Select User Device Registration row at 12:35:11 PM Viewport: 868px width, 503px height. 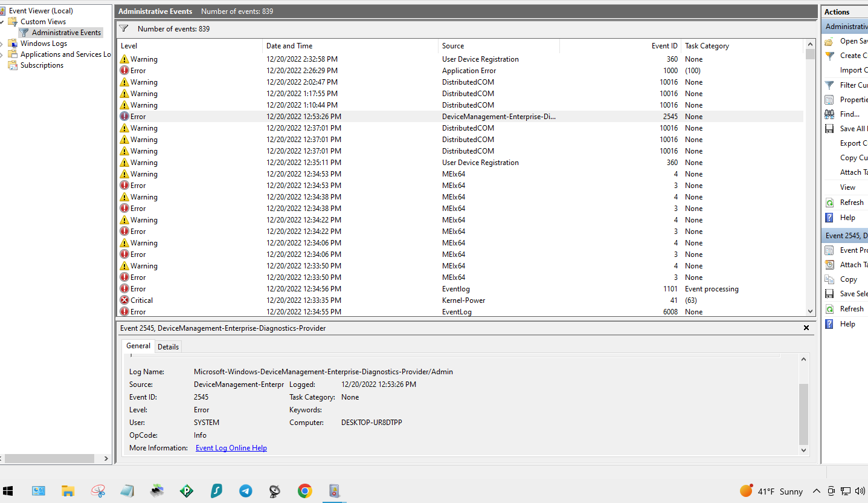coord(460,163)
